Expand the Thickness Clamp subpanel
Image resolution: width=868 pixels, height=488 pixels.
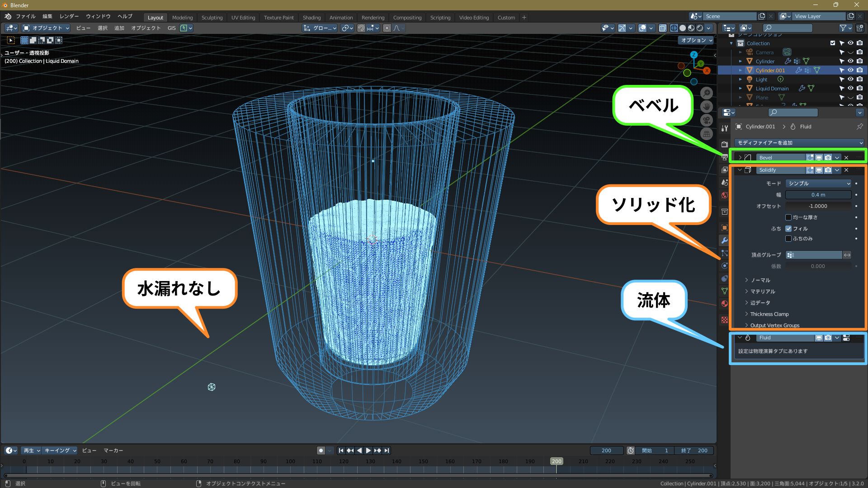pos(769,314)
